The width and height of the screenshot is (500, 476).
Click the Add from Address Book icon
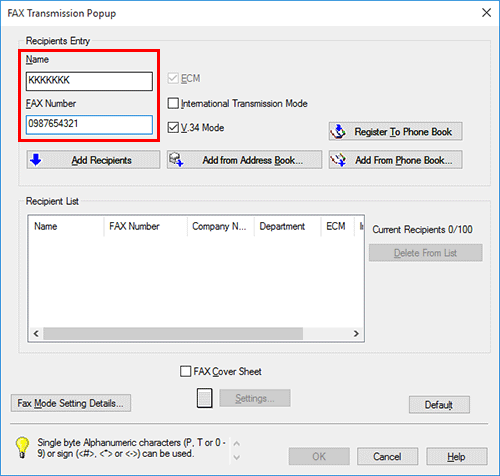(x=176, y=160)
